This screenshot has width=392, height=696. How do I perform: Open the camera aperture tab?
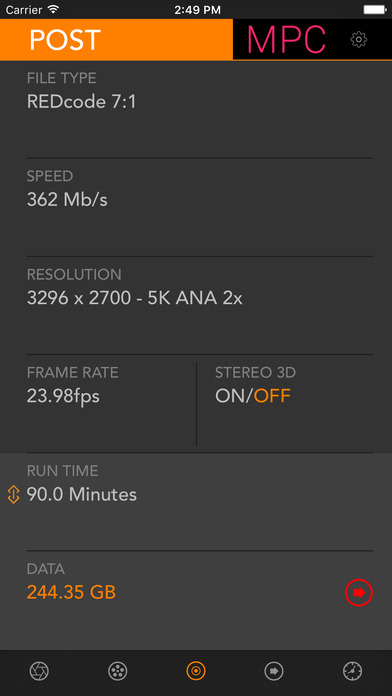[x=39, y=671]
